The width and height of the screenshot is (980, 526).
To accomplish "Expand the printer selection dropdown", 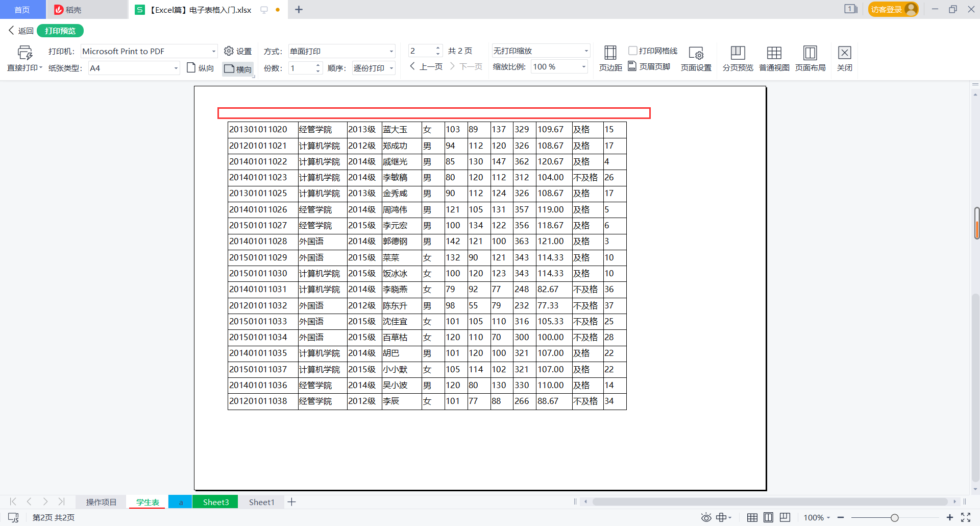I will [x=213, y=51].
